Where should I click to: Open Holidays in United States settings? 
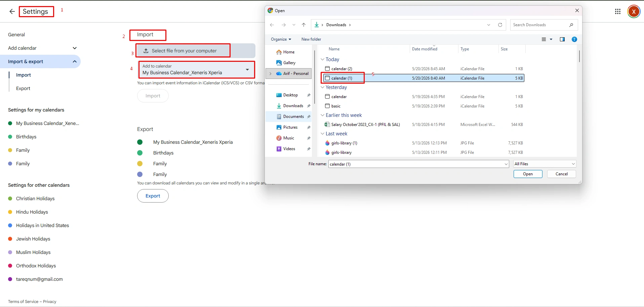pos(42,225)
